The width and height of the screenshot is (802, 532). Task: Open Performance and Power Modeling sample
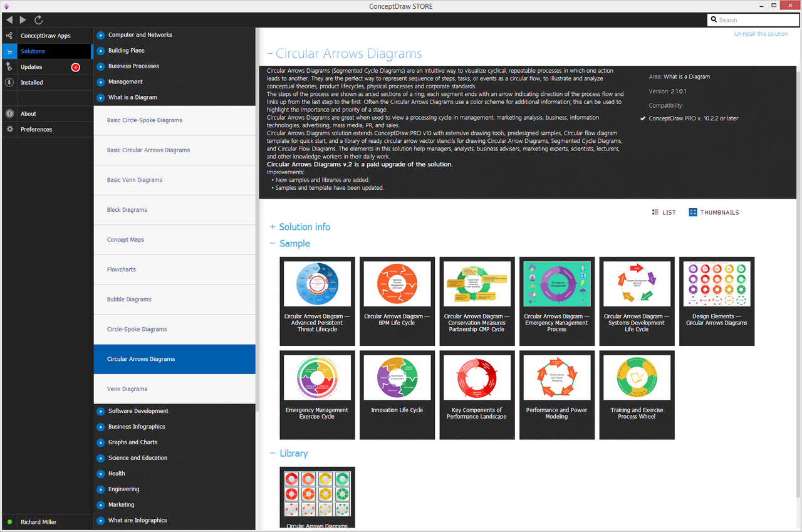(557, 395)
